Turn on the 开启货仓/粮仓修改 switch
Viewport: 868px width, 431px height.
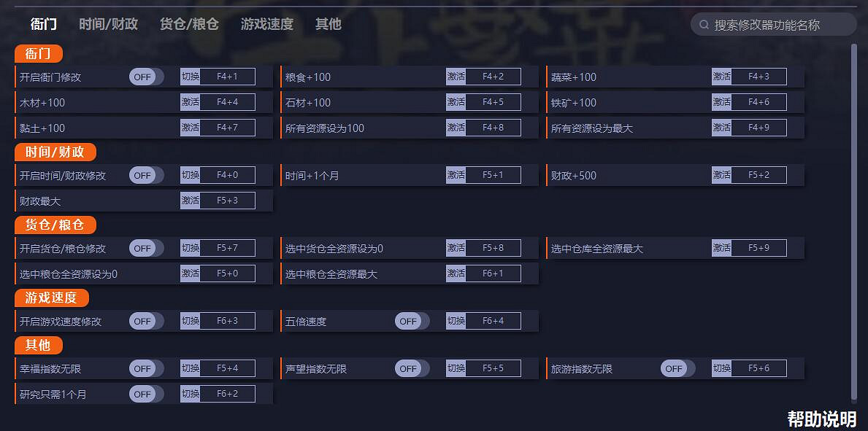point(146,249)
